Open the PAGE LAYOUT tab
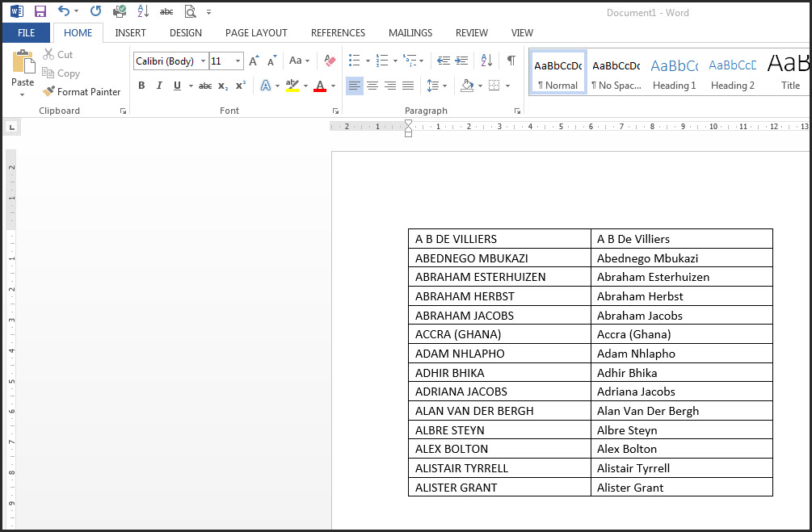 pos(256,33)
